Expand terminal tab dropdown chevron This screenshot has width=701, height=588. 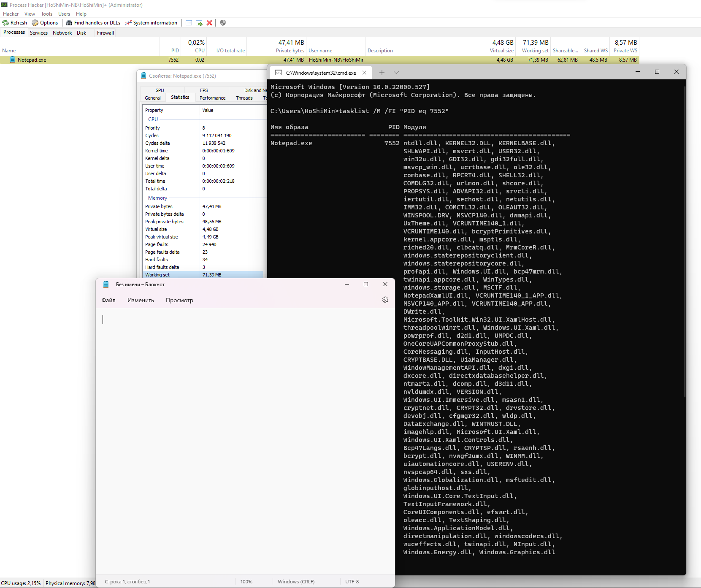[x=396, y=73]
